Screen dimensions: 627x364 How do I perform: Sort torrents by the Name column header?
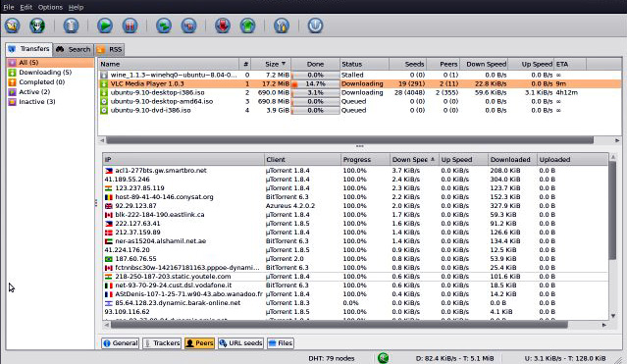169,64
